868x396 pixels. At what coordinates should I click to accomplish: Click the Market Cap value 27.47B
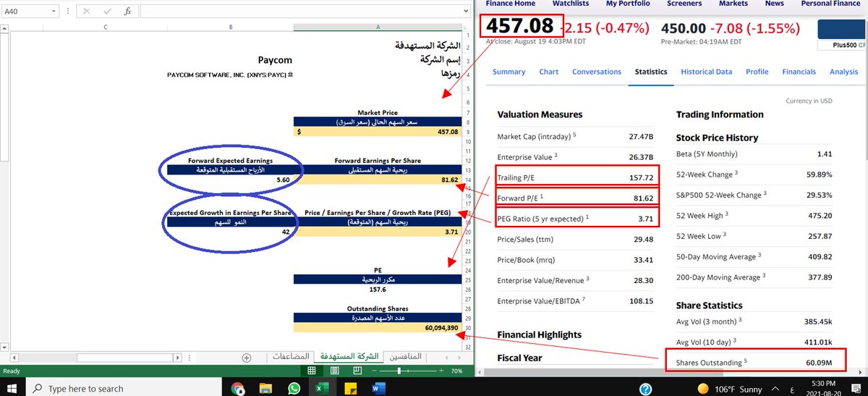click(x=642, y=136)
